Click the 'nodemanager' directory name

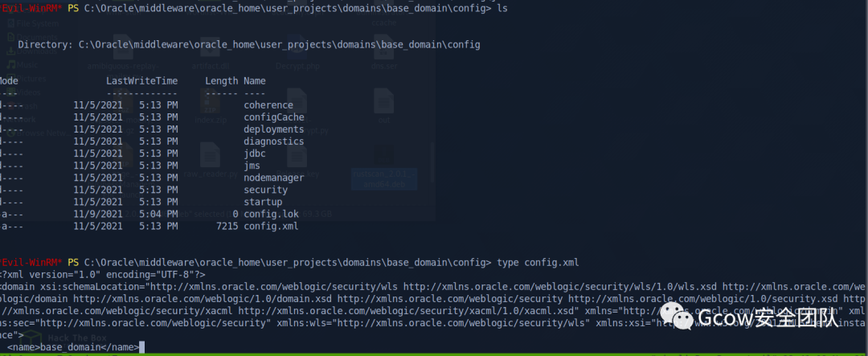[274, 178]
